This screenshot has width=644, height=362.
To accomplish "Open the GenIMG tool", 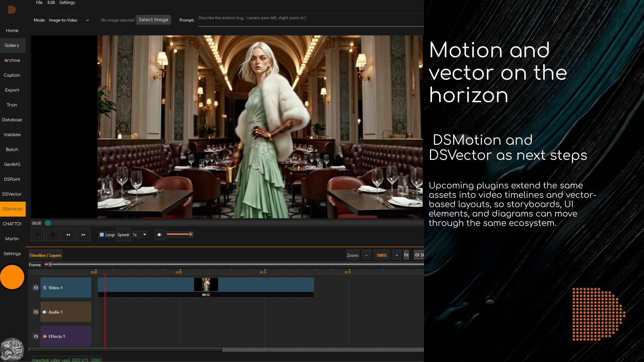I will (12, 164).
